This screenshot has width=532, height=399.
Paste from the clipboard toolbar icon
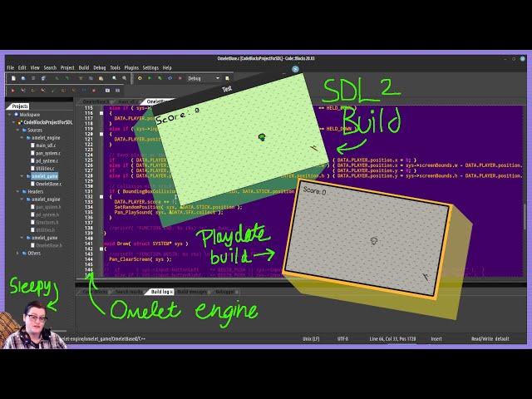pos(101,78)
